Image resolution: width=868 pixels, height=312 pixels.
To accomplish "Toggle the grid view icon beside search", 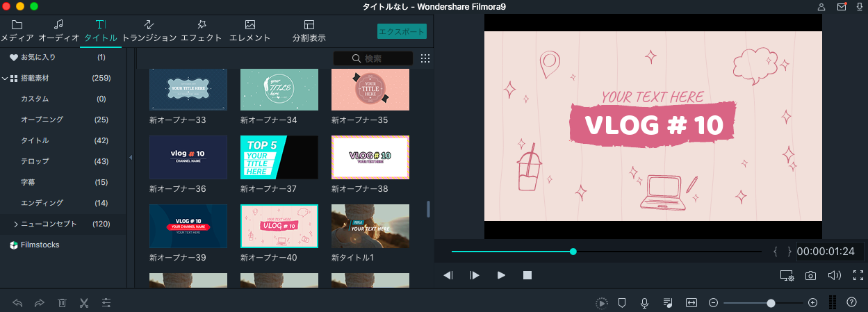I will pyautogui.click(x=425, y=58).
